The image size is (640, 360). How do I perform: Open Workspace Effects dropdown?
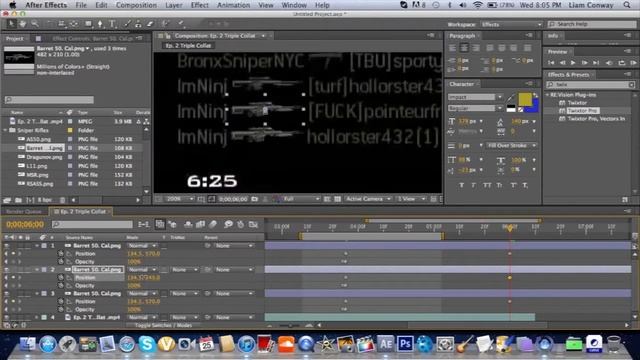click(511, 24)
